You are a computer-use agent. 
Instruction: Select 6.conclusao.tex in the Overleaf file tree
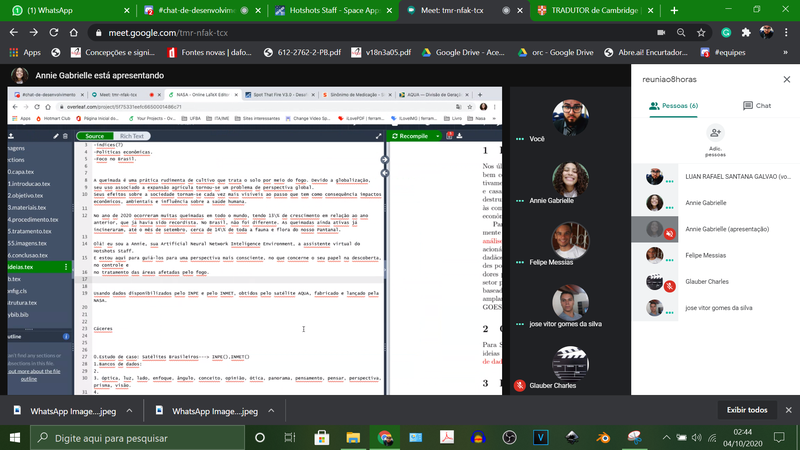[x=28, y=255]
